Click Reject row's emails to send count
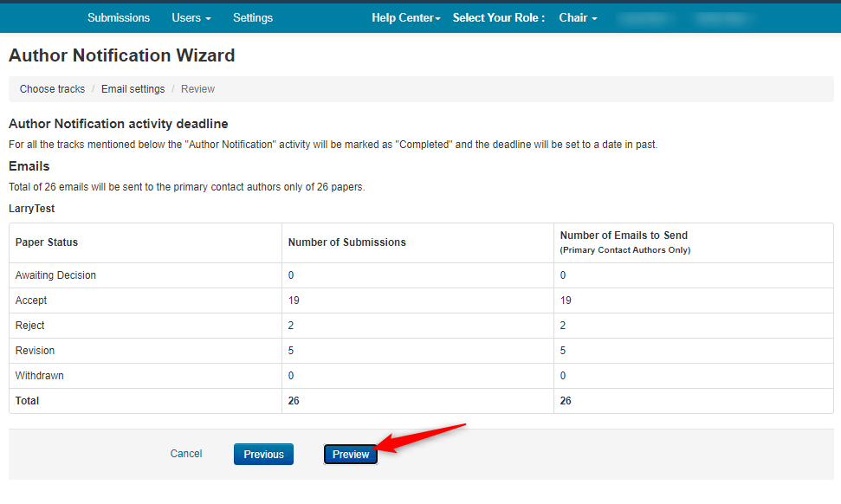841x504 pixels. [564, 326]
